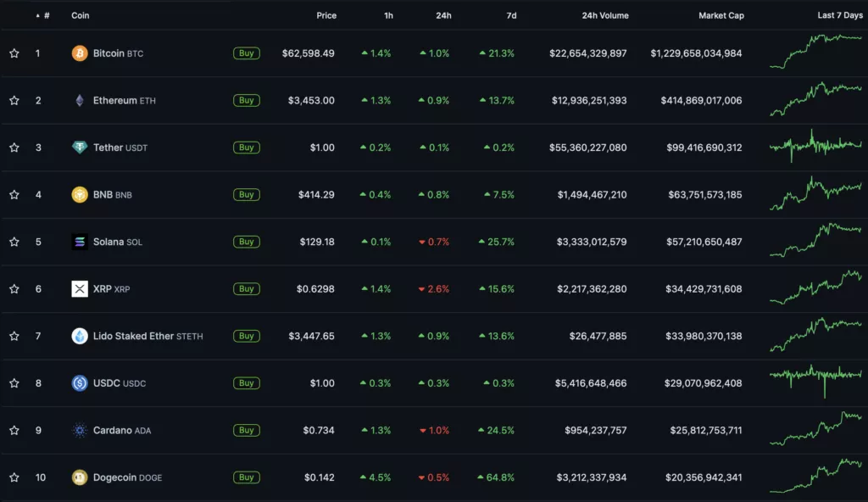
Task: Click the Lido Staked Ether logo
Action: point(80,336)
